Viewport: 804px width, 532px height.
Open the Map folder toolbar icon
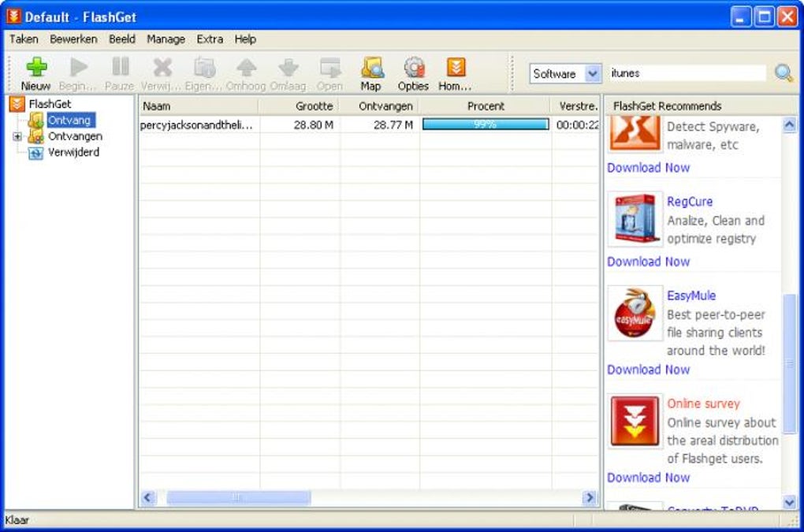point(372,67)
